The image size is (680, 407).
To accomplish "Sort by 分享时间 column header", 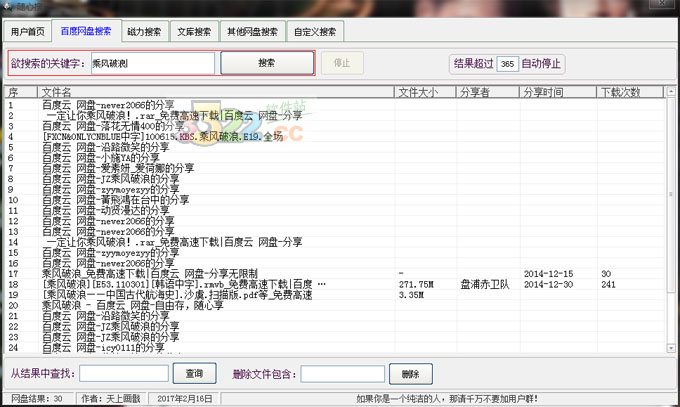I will (558, 92).
